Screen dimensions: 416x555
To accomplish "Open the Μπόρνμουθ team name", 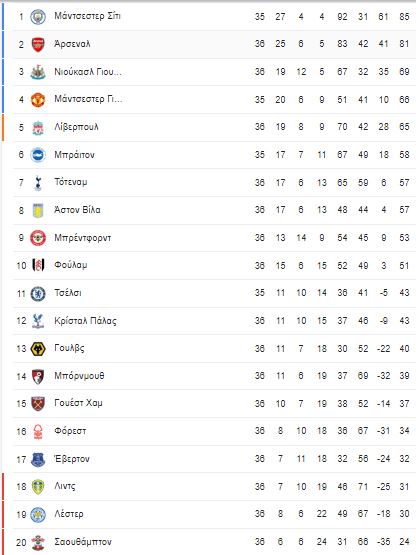I will (79, 376).
